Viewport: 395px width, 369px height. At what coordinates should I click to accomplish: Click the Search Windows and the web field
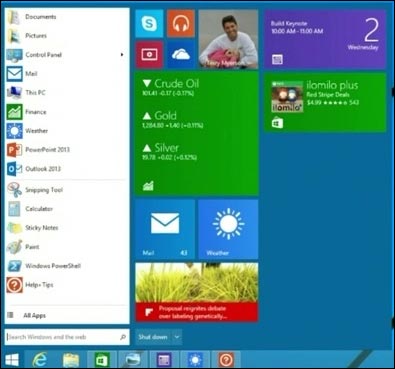point(67,337)
